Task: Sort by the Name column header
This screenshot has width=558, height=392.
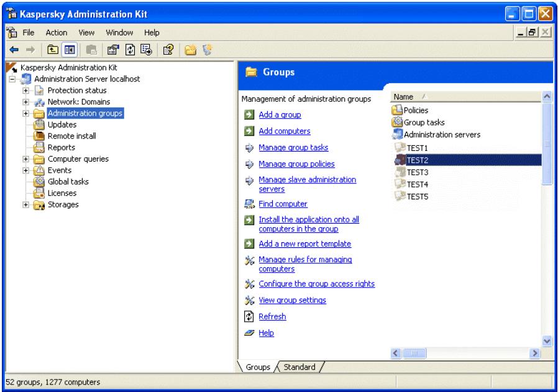Action: [x=466, y=97]
